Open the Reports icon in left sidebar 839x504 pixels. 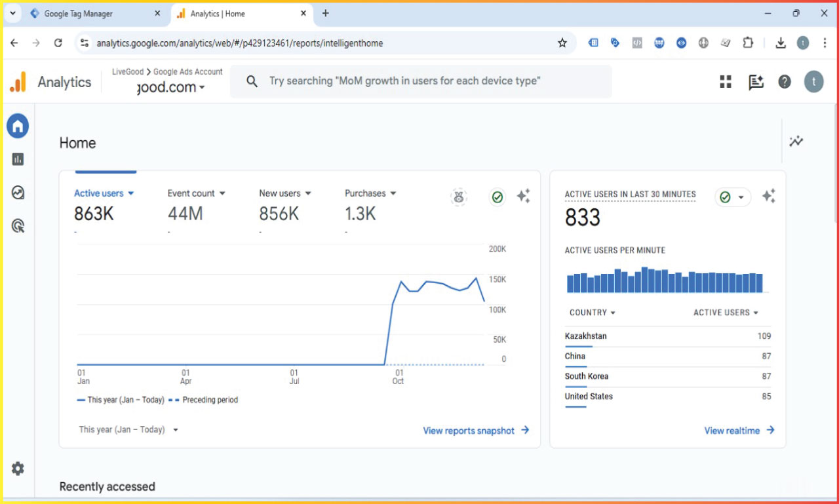coord(18,159)
